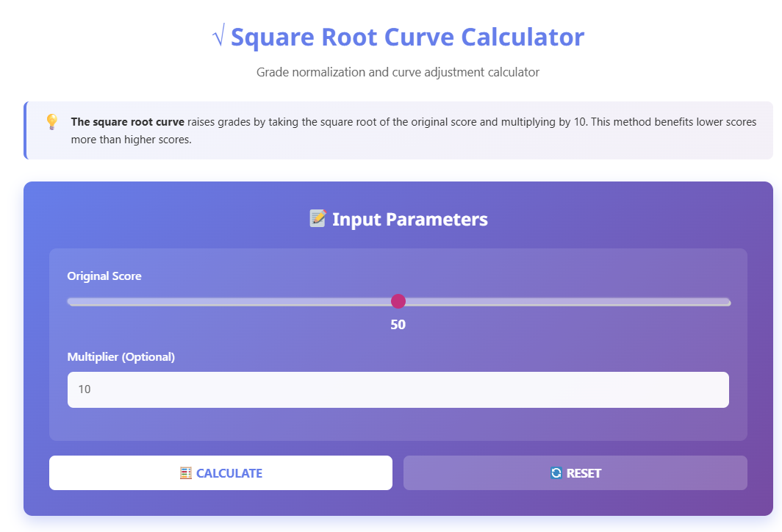Click the score value "50" under the slider

click(x=398, y=325)
